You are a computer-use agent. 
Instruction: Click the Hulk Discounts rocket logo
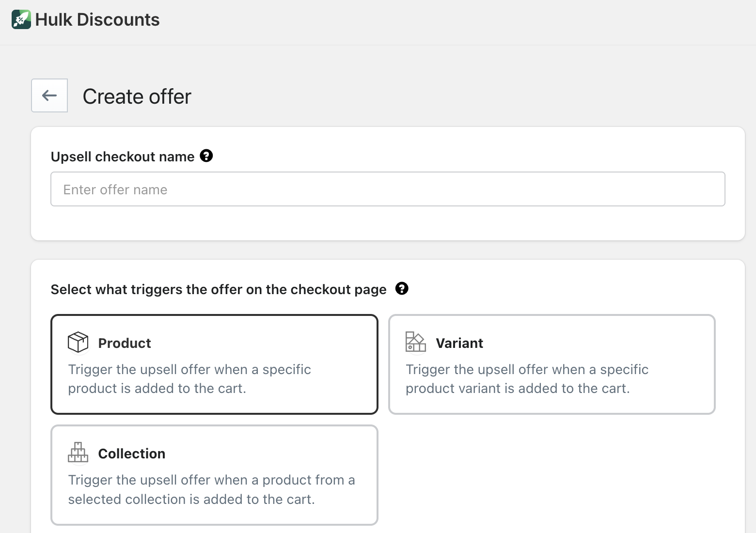(21, 19)
